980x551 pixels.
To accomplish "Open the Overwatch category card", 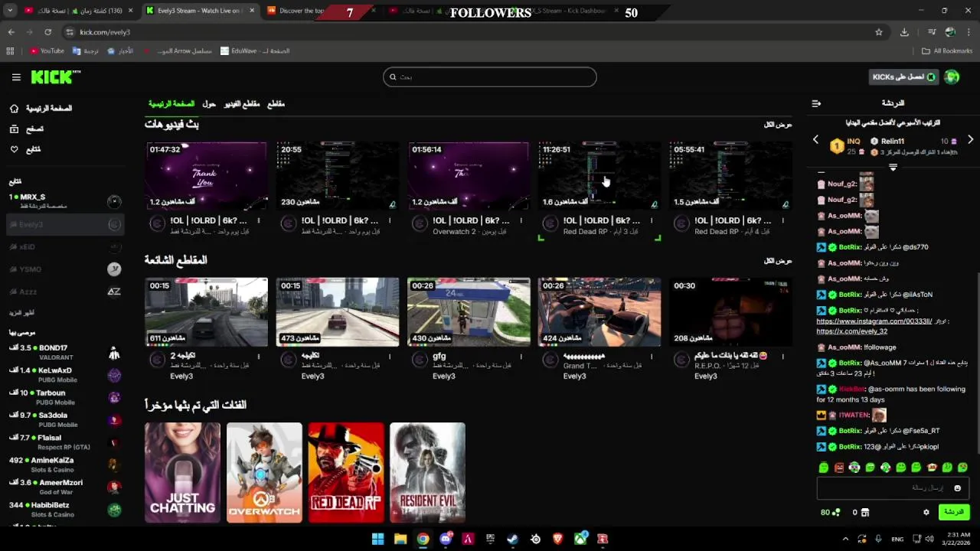I will point(264,472).
